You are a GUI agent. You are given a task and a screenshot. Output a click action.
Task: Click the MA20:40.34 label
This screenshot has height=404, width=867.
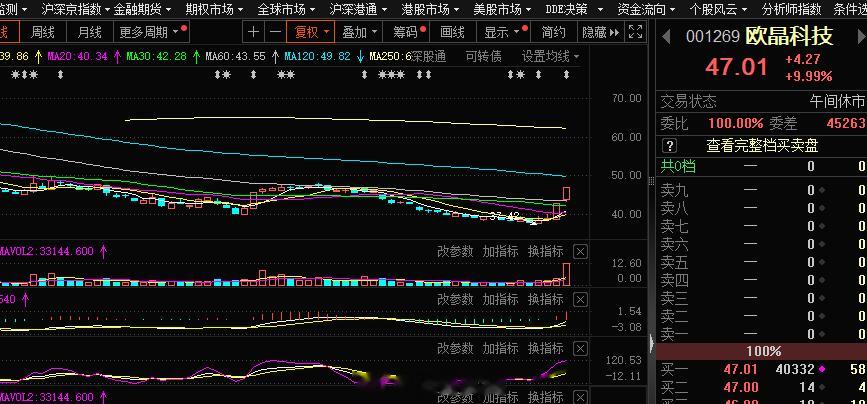(x=77, y=56)
